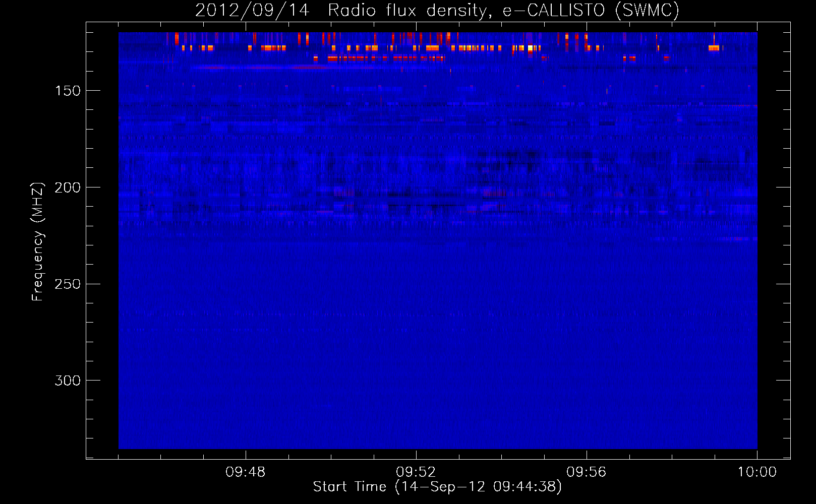Click the 09:56 time tick label
The height and width of the screenshot is (504, 816).
[587, 472]
